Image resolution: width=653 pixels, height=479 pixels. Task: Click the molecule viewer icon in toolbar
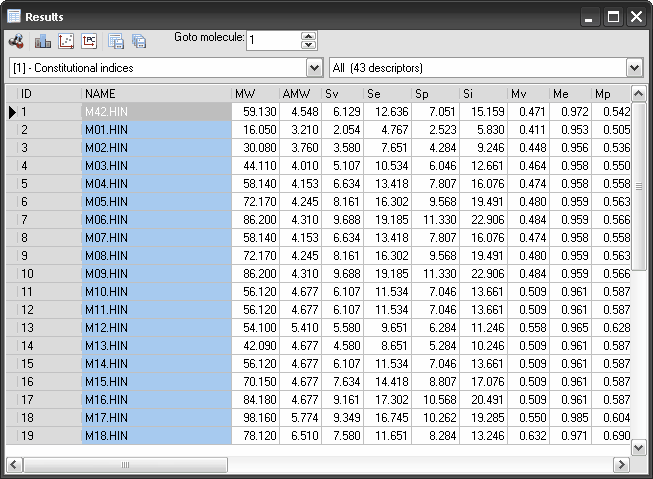[x=16, y=41]
